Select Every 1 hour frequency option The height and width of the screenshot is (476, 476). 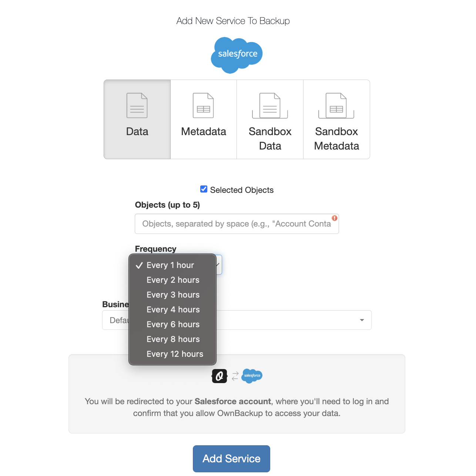click(172, 265)
